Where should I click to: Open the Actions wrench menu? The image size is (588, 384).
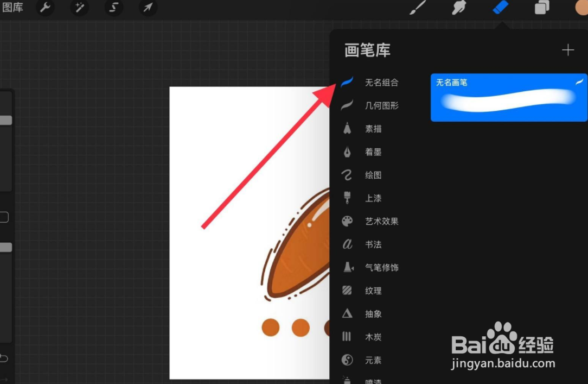tap(46, 8)
